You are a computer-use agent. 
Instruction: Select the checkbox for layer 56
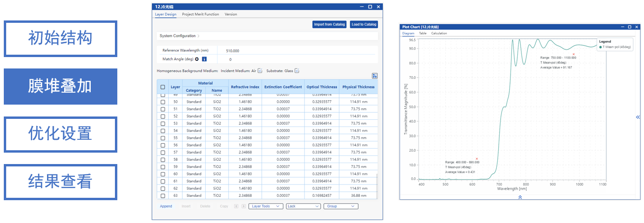tap(163, 145)
